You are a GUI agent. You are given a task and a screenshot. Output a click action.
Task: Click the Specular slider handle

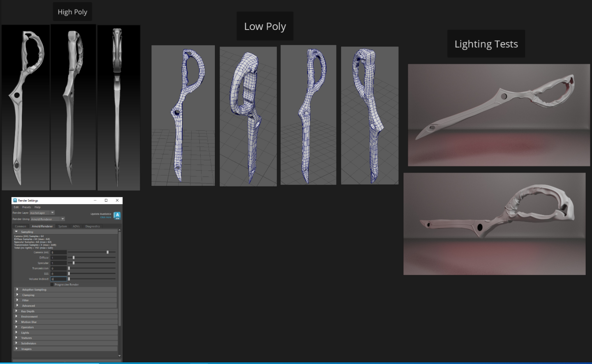pos(74,263)
